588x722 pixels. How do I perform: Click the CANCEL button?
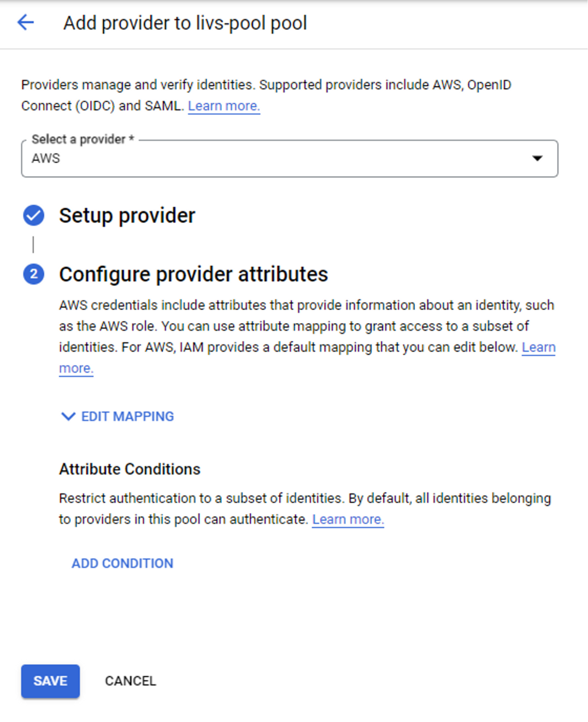tap(130, 681)
